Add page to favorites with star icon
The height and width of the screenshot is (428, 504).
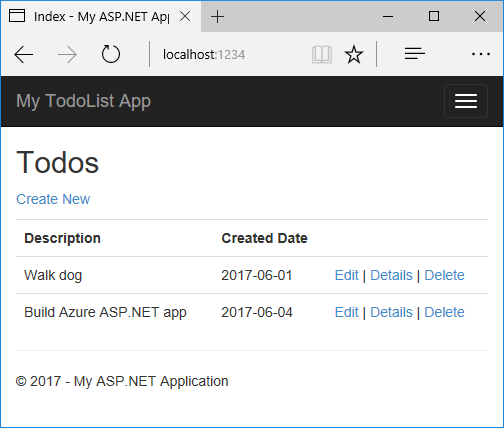tap(354, 54)
